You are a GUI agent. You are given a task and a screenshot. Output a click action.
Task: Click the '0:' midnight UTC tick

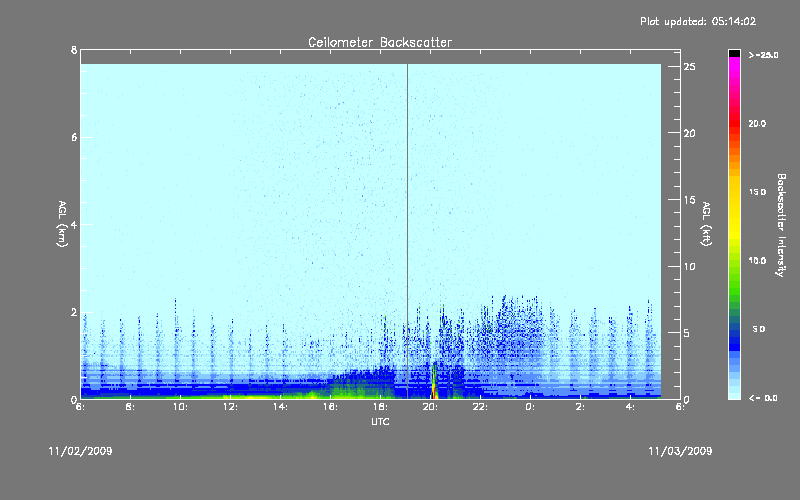coord(530,407)
